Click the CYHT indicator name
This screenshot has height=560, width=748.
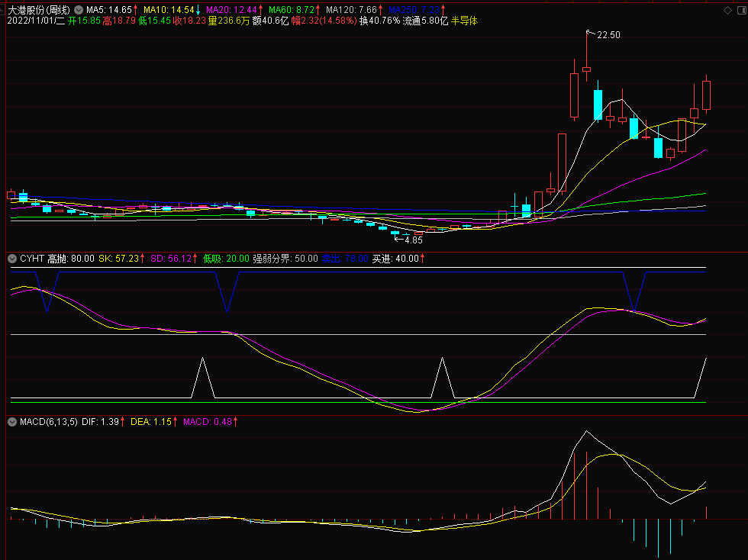32,259
